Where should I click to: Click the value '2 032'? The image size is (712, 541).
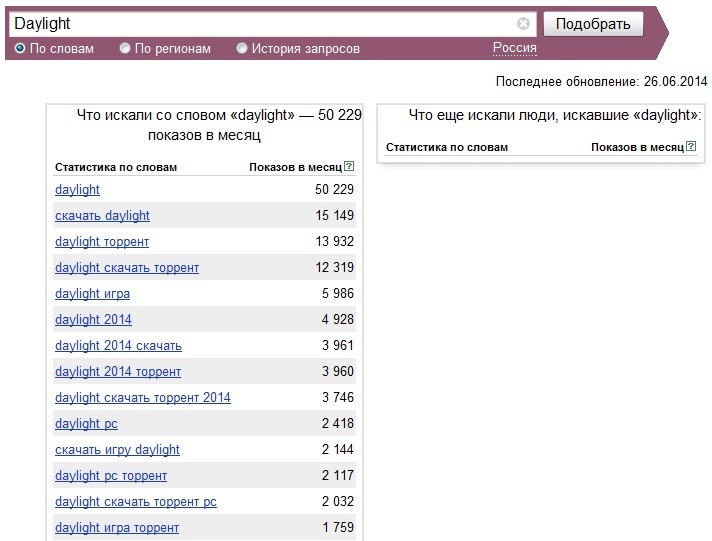338,501
